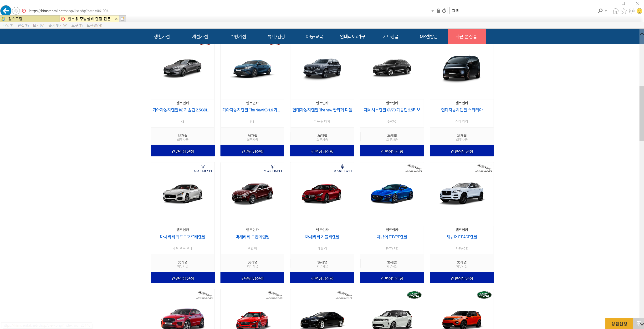Open the 마세라티 기블리렌탈 link
Screen dimensions: 644x329
(x=322, y=237)
